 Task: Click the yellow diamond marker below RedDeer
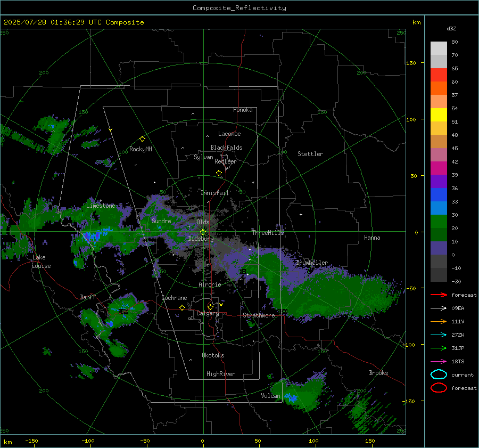219,173
